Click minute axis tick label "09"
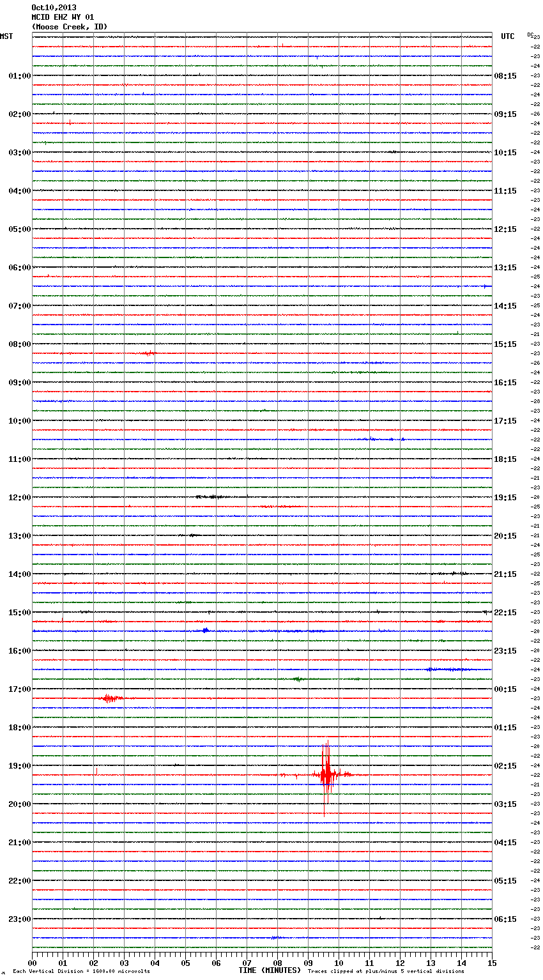 [309, 963]
